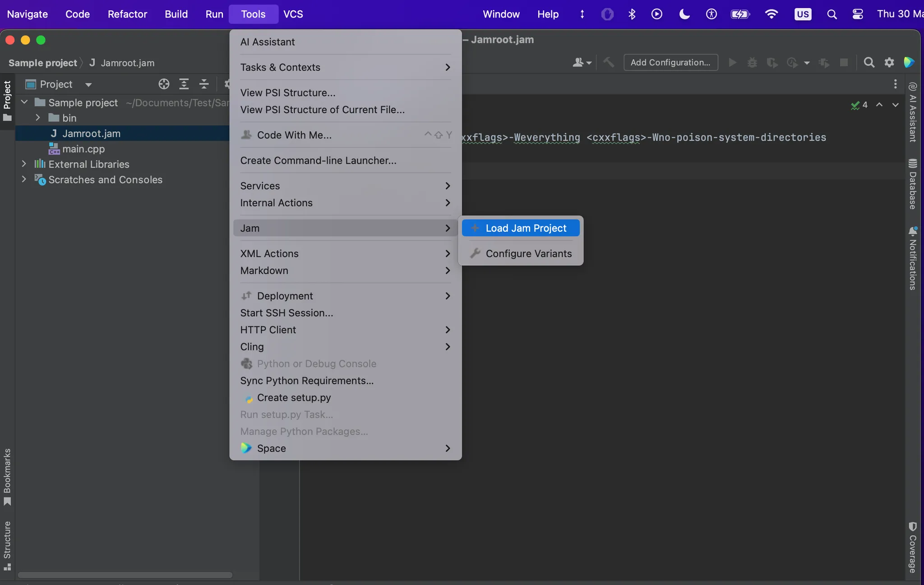The height and width of the screenshot is (585, 924).
Task: Toggle Do Not Disturb moon icon
Action: [x=684, y=14]
